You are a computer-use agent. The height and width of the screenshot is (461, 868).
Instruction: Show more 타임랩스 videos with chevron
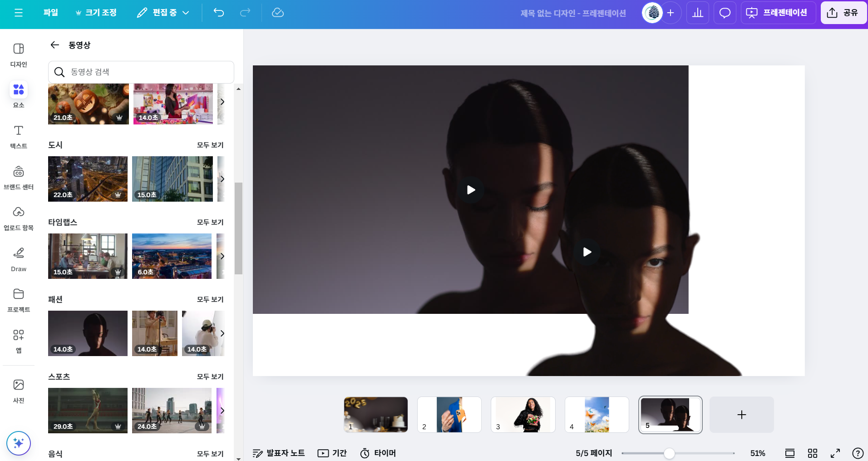point(222,256)
